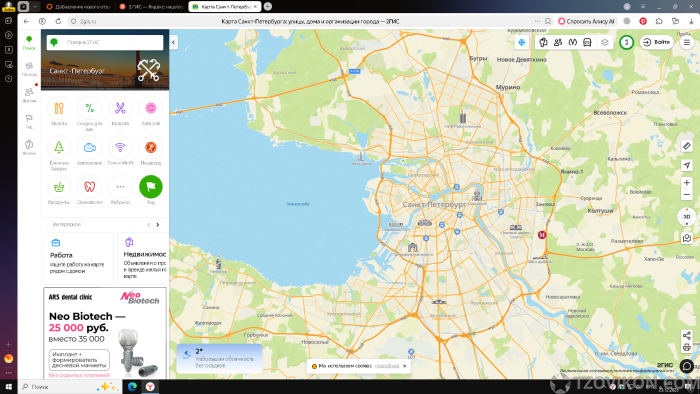Open a new browser tab
This screenshot has height=394, width=700.
click(x=268, y=6)
